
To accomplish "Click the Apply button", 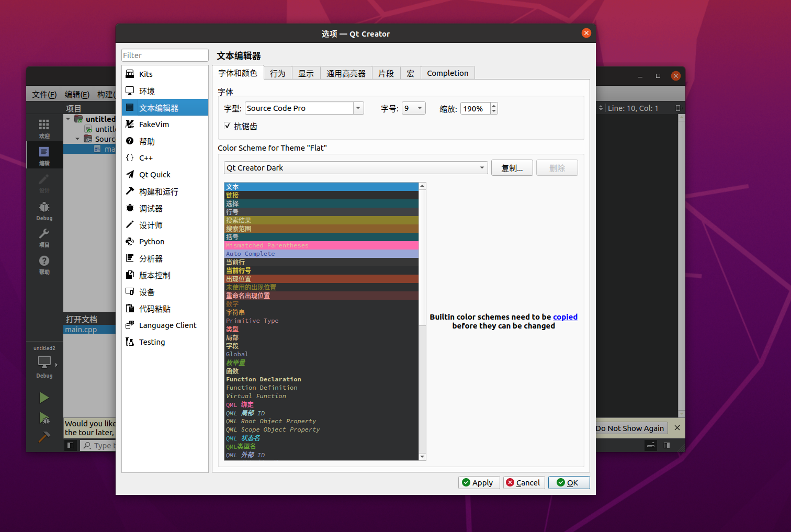I will click(x=479, y=483).
